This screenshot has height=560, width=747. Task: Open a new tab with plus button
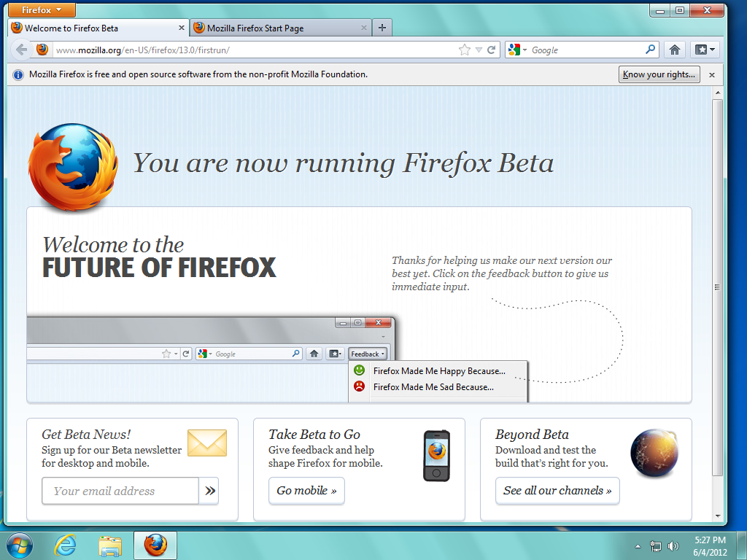coord(382,28)
